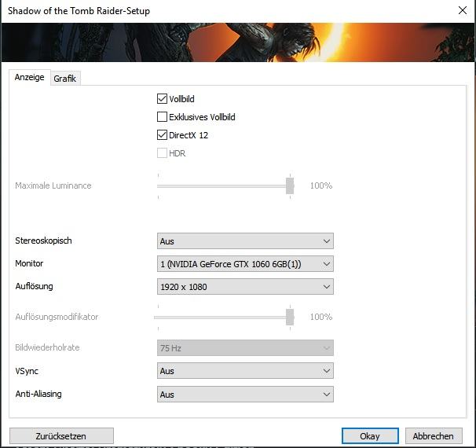The image size is (476, 448).
Task: Open the Stereoskopisch dropdown
Action: 245,241
